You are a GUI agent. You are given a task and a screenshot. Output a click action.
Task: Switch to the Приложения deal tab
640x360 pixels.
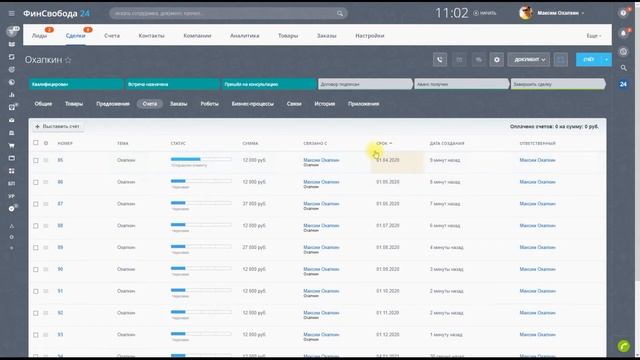click(363, 104)
